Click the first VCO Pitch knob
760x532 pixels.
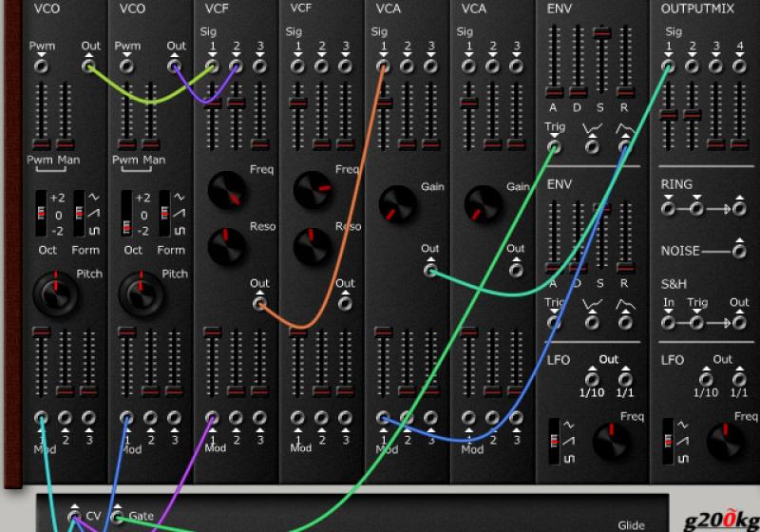[x=55, y=294]
